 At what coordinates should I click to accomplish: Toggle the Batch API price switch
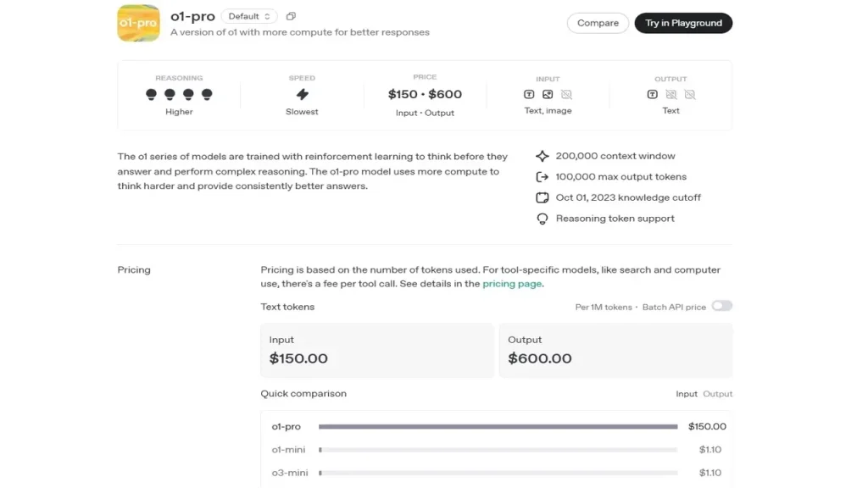(722, 306)
